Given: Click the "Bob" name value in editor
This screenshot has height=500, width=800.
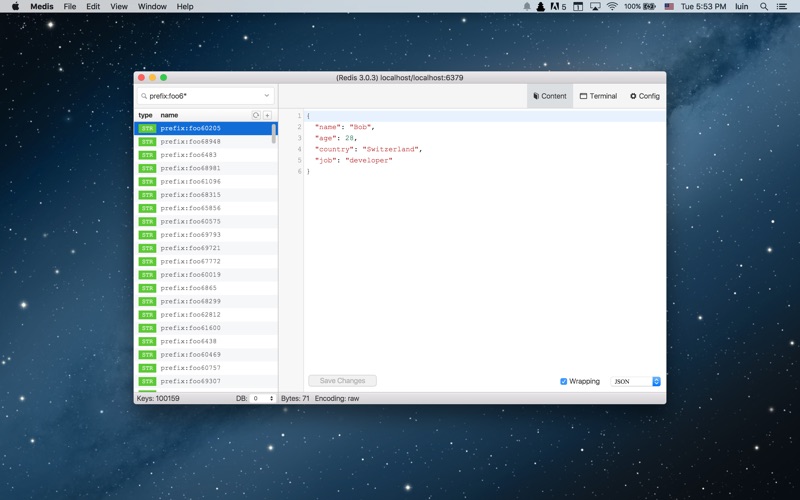Looking at the screenshot, I should pos(360,127).
